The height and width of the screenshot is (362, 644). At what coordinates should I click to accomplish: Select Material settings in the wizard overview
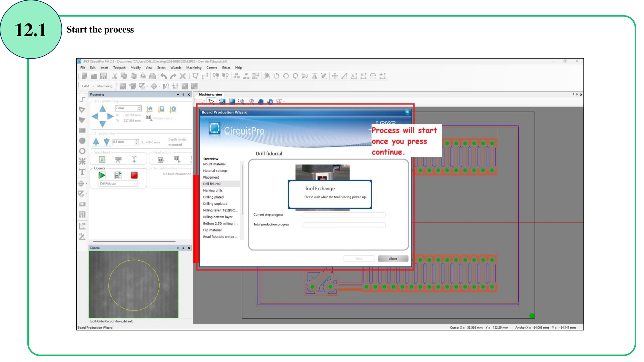click(215, 171)
